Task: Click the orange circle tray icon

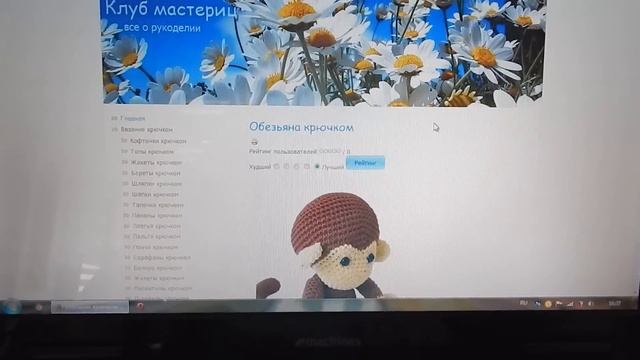Action: [548, 304]
